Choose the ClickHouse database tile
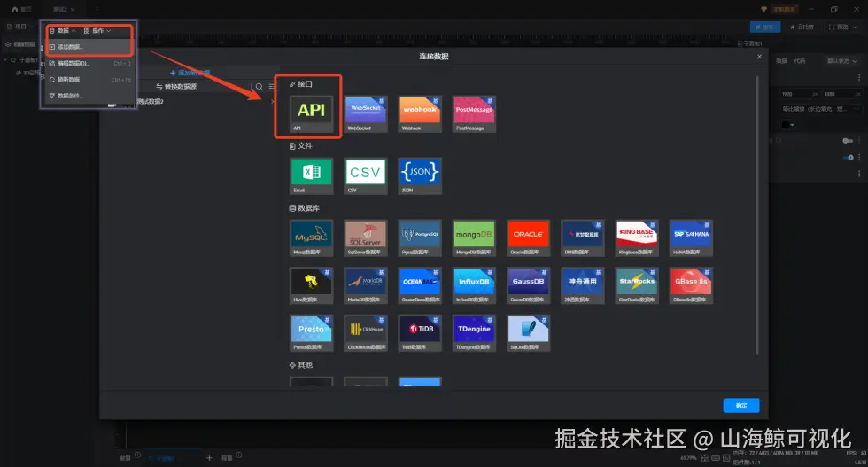The image size is (868, 467). coord(366,333)
